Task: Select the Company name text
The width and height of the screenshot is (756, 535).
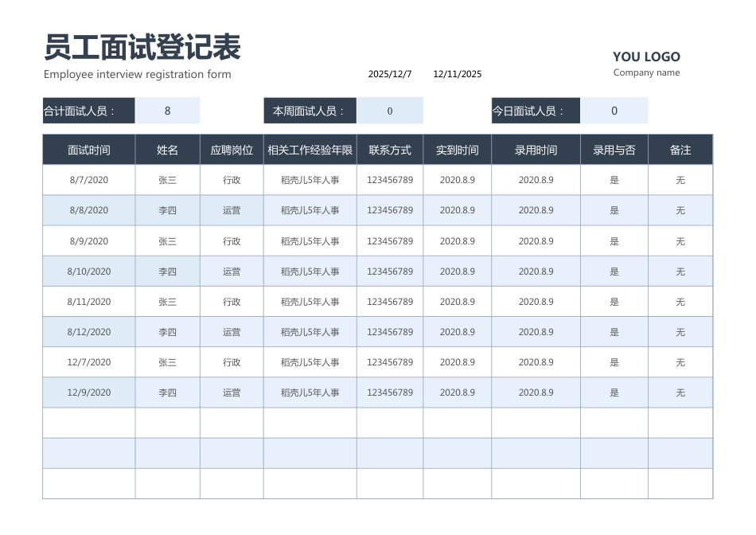Action: click(x=646, y=72)
